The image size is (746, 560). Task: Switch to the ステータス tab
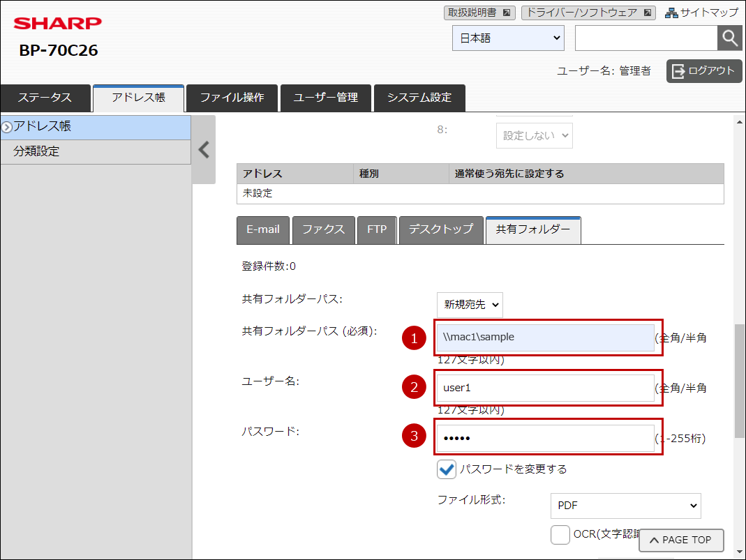point(45,98)
